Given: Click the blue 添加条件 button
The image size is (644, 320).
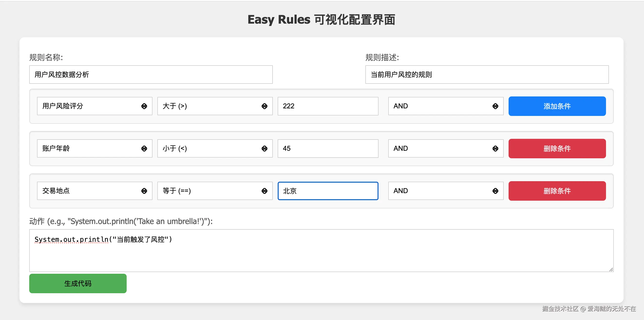Looking at the screenshot, I should pyautogui.click(x=557, y=106).
